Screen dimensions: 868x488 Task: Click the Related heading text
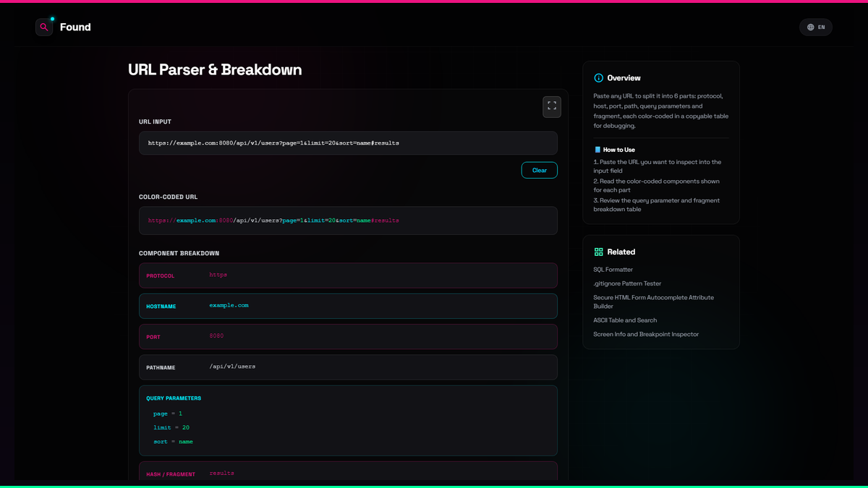(x=621, y=252)
